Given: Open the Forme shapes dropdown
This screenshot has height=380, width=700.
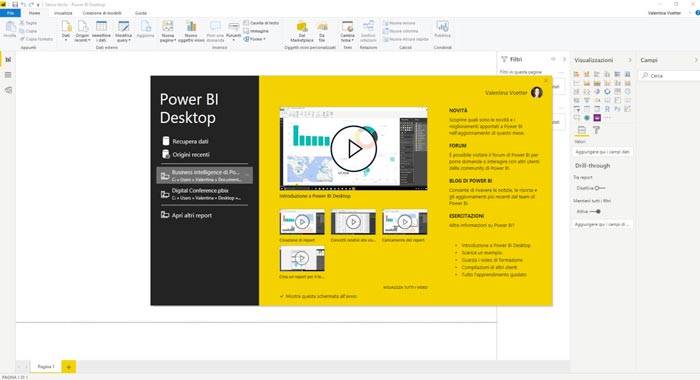Looking at the screenshot, I should tap(254, 39).
